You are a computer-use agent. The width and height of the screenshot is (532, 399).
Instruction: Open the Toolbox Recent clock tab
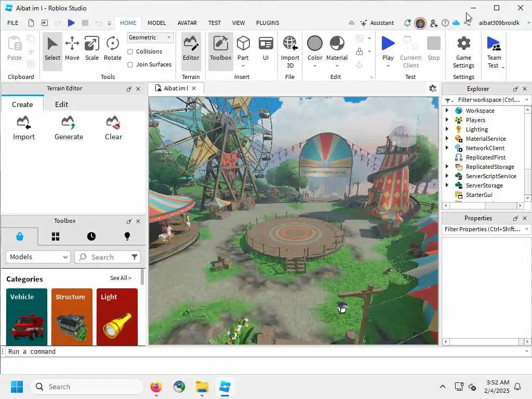tap(91, 236)
